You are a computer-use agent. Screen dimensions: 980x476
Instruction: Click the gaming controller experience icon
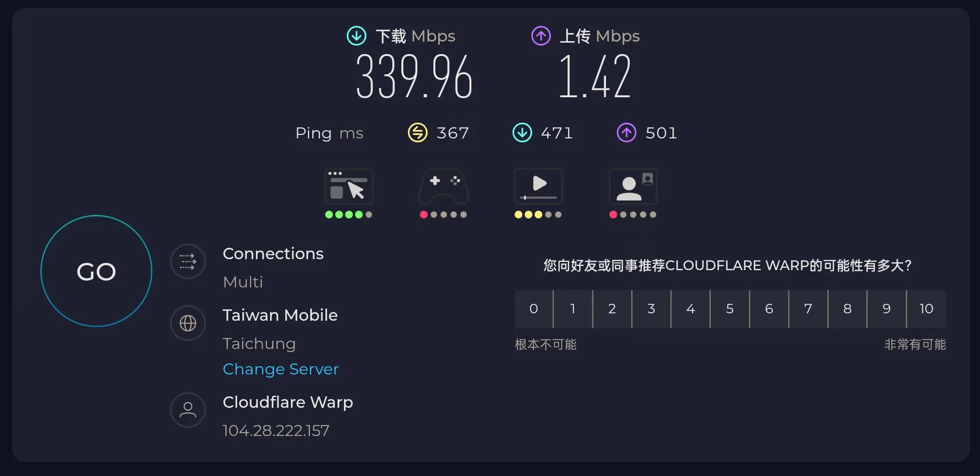[x=443, y=186]
